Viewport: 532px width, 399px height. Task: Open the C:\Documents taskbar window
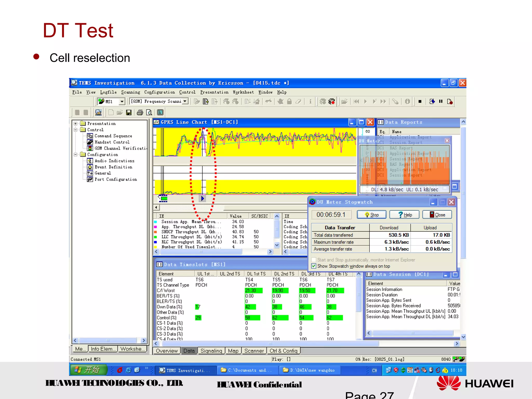click(248, 370)
